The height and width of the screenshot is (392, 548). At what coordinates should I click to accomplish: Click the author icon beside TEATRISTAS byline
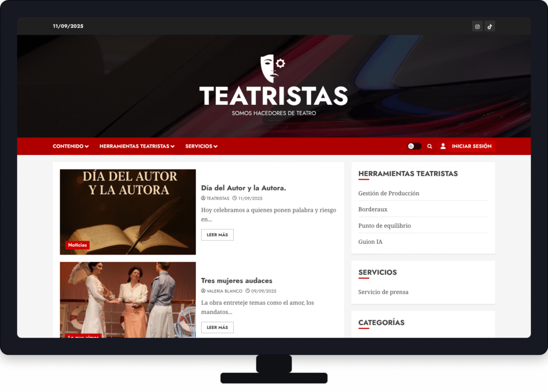point(203,198)
